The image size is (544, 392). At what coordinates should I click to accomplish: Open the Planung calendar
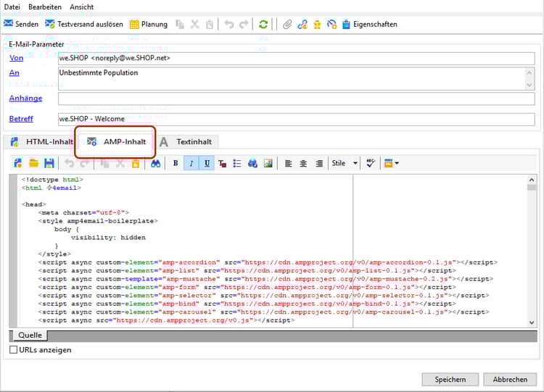click(x=148, y=24)
